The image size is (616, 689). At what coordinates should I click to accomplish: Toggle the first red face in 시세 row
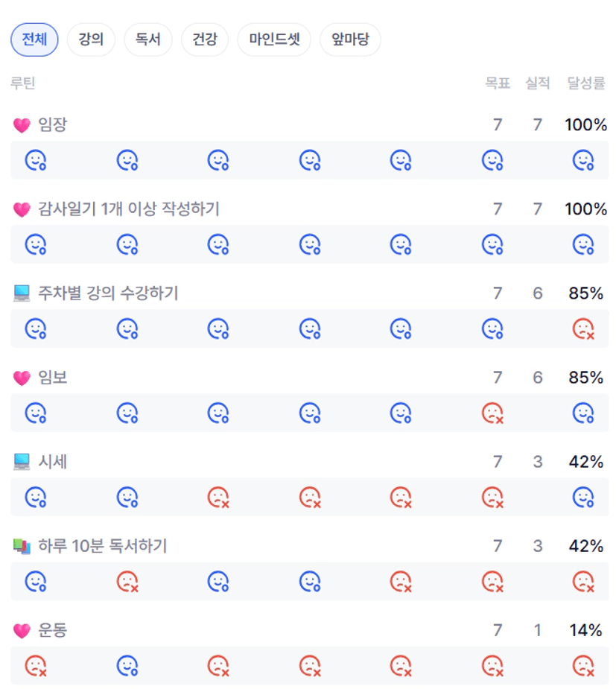click(x=217, y=497)
